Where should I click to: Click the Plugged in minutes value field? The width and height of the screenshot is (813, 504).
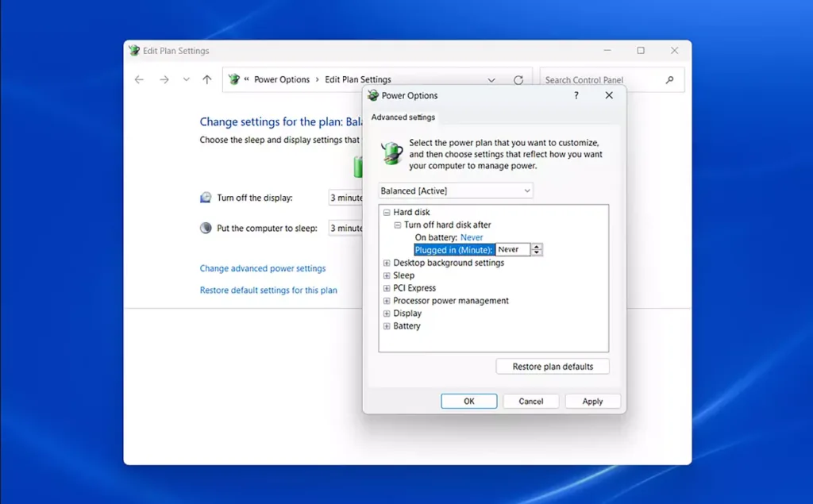pos(513,249)
